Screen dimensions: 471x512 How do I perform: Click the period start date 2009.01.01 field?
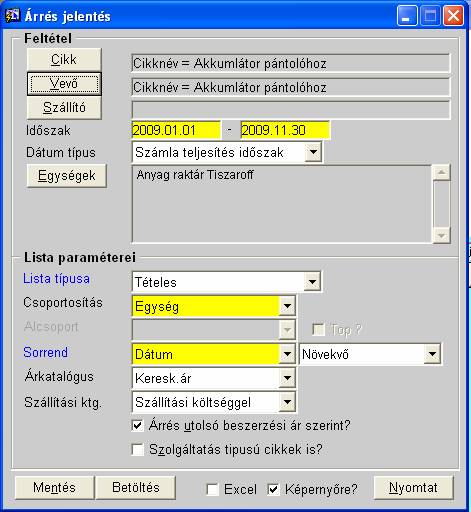pos(176,130)
